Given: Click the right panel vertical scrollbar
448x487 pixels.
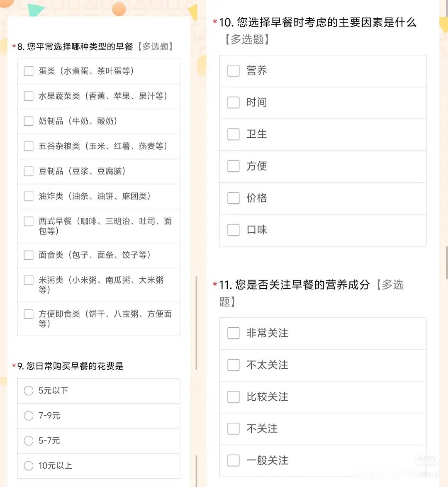Looking at the screenshot, I should coord(447,263).
